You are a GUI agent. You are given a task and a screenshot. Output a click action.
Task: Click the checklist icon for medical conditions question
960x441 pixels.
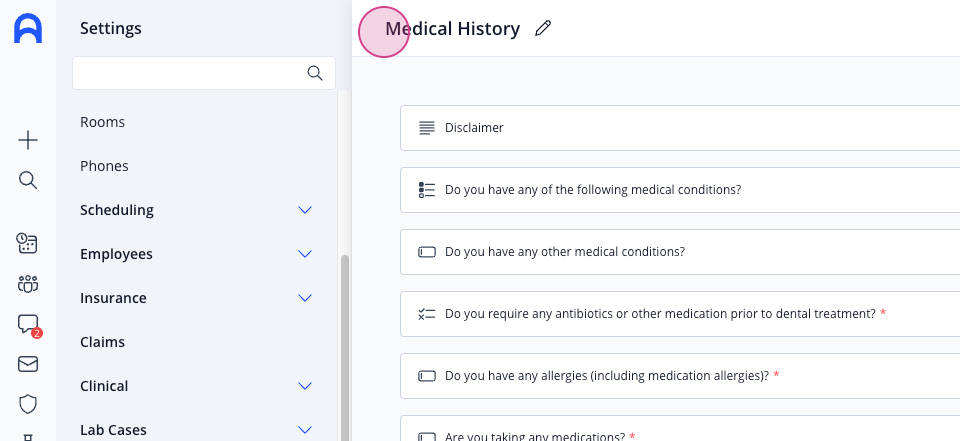pyautogui.click(x=427, y=190)
